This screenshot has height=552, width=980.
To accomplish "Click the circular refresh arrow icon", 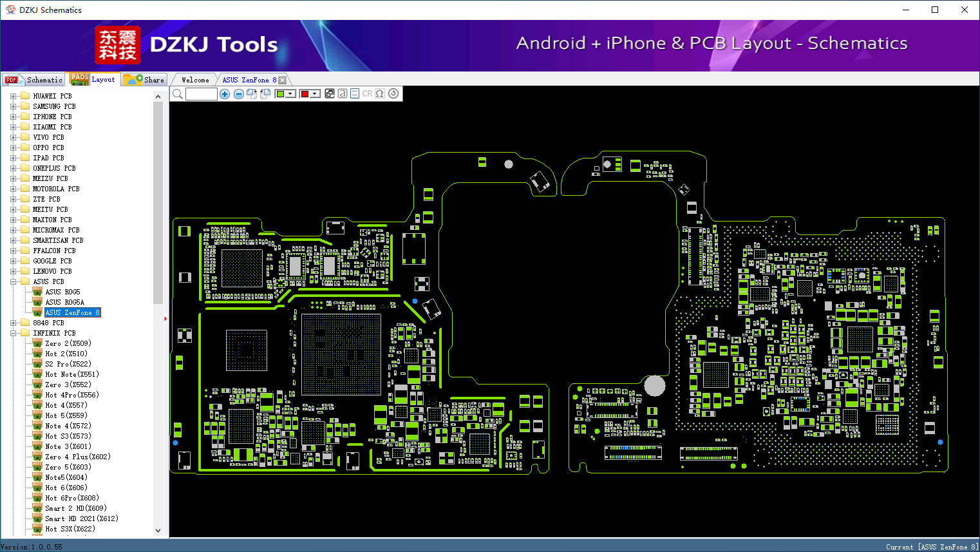I will [x=393, y=93].
